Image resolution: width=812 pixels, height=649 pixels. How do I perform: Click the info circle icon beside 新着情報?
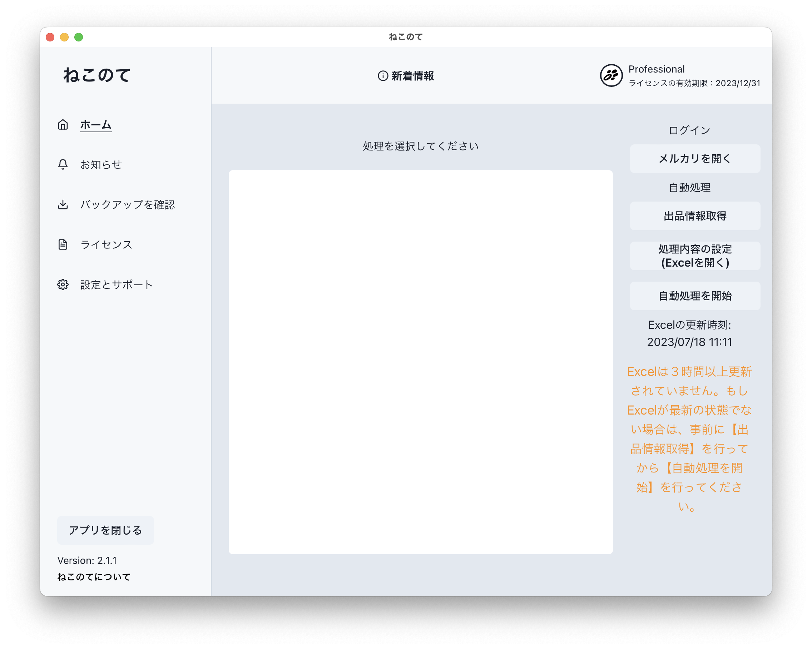coord(383,76)
